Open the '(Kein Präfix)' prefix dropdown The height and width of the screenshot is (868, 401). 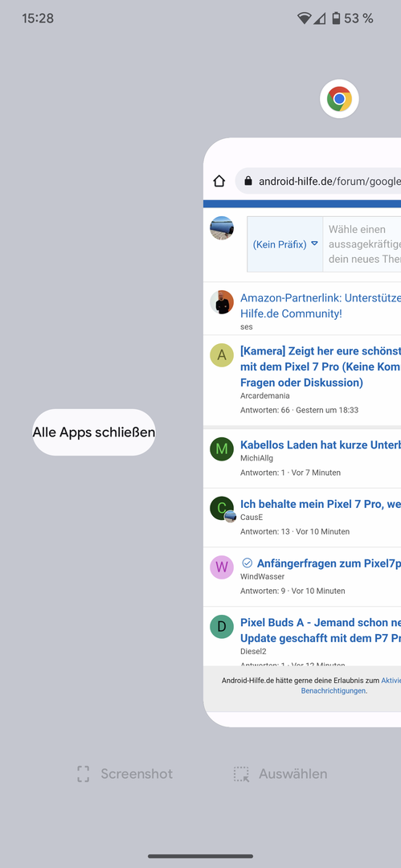click(x=284, y=244)
